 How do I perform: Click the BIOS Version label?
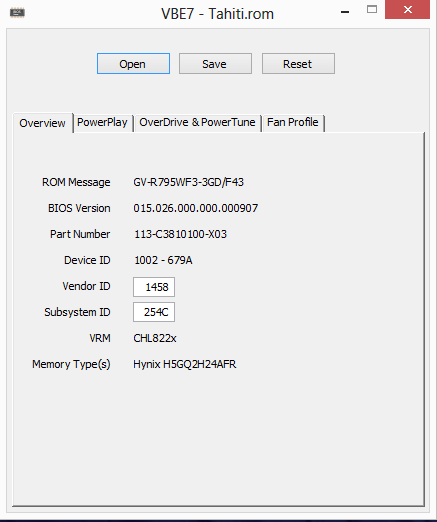click(79, 208)
